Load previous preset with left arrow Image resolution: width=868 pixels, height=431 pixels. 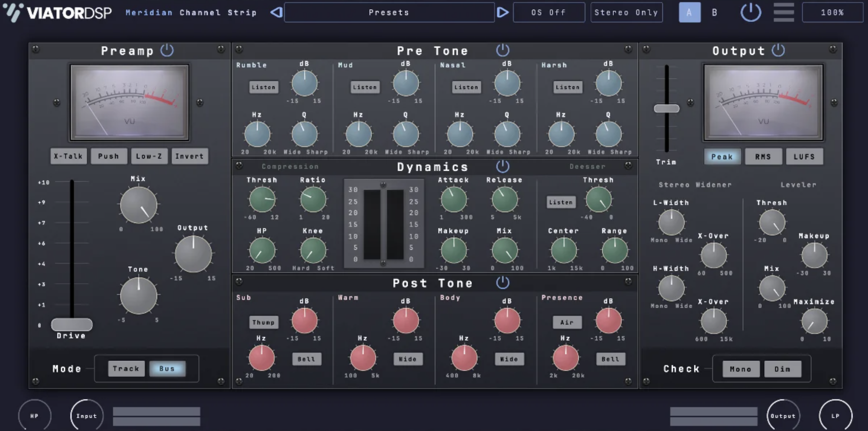276,12
